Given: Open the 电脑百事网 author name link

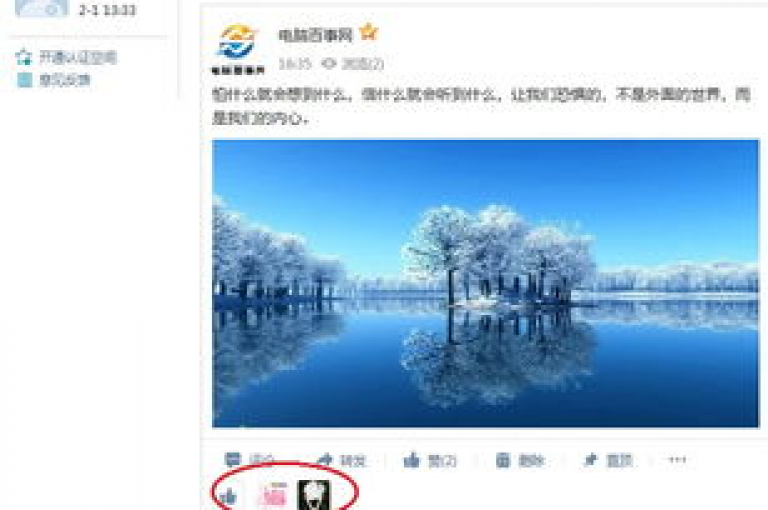Looking at the screenshot, I should coord(315,35).
